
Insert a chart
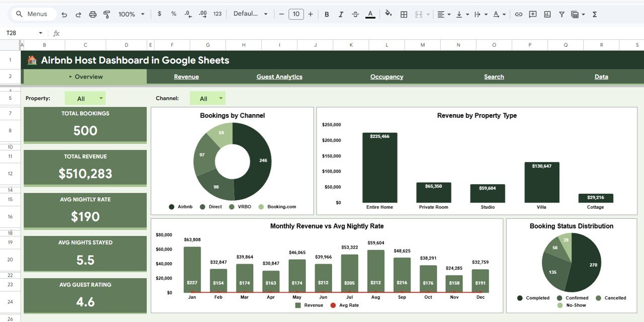click(x=547, y=14)
